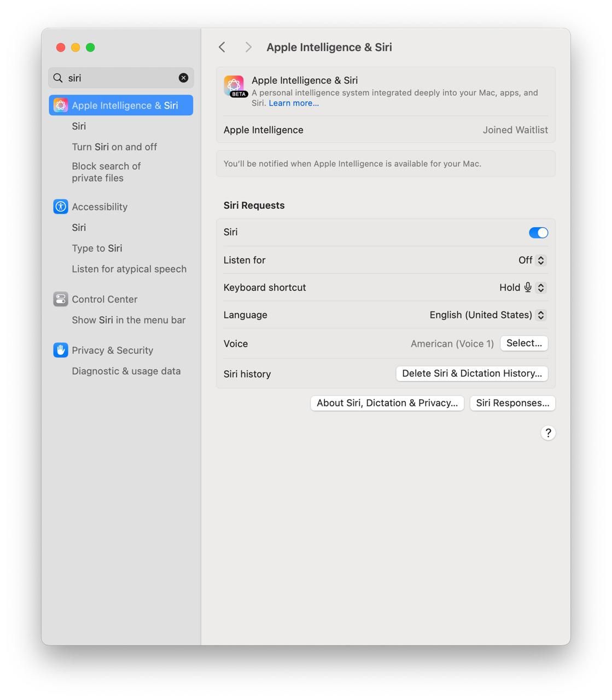Click the Apple Intelligence & Siri sidebar icon

click(x=61, y=105)
